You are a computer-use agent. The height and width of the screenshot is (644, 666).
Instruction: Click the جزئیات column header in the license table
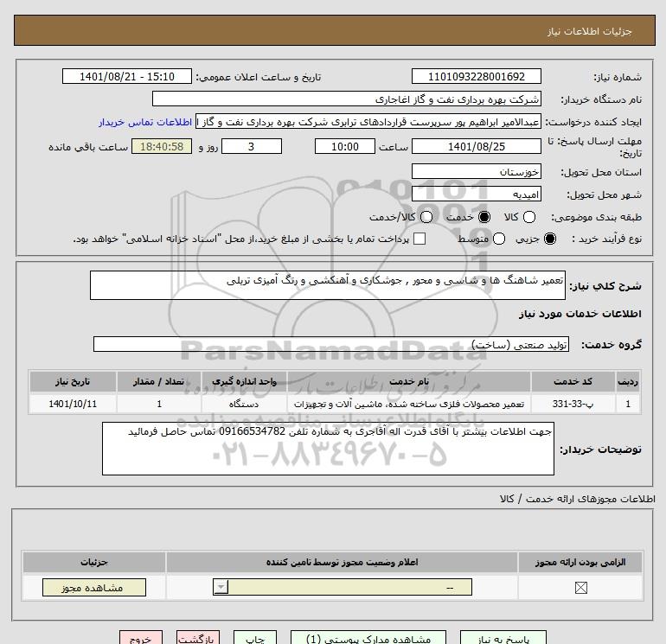(94, 562)
